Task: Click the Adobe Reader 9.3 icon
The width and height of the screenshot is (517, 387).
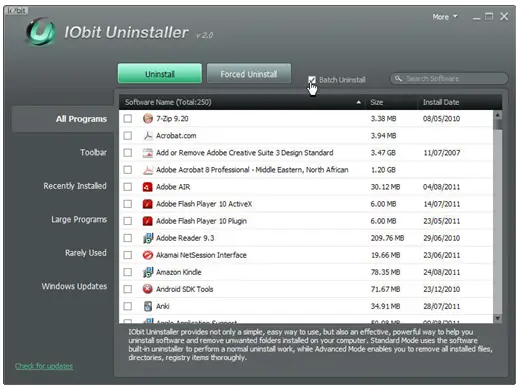Action: tap(148, 238)
